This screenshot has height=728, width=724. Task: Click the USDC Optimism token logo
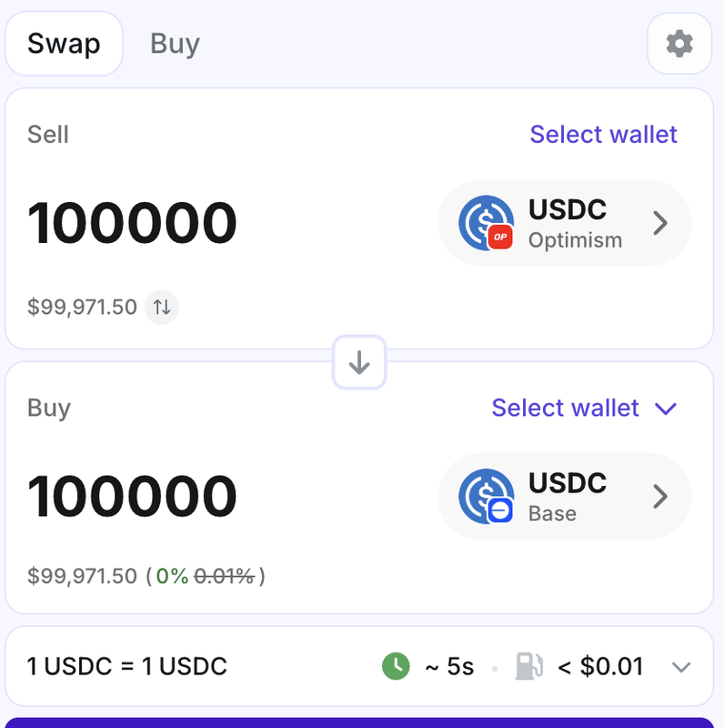[x=486, y=222]
